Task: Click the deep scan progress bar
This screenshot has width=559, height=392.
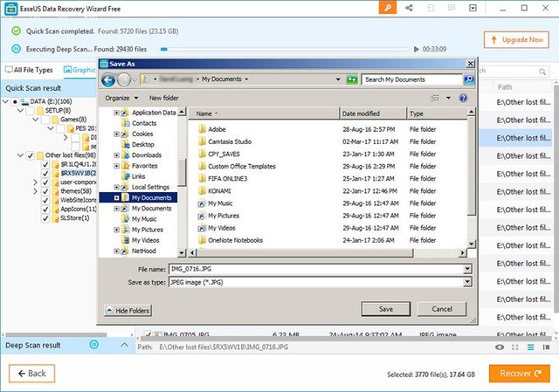Action: [x=286, y=49]
